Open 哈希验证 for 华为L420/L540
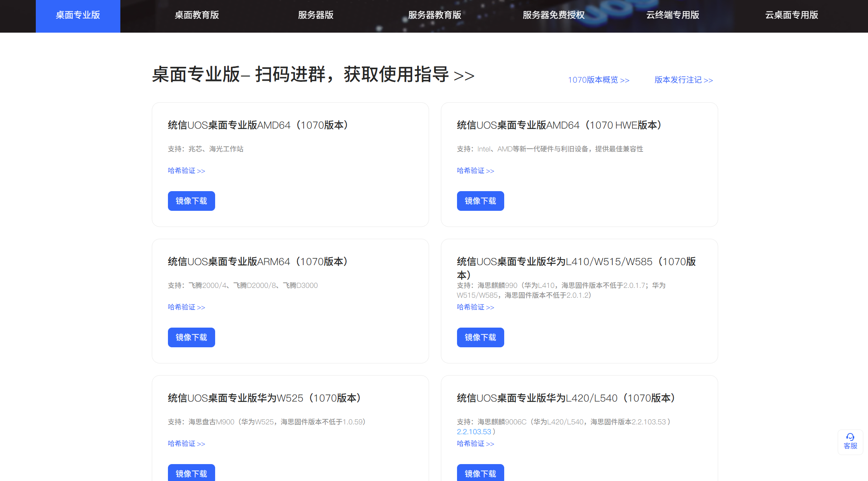Screen dimensions: 868x481 point(475,444)
